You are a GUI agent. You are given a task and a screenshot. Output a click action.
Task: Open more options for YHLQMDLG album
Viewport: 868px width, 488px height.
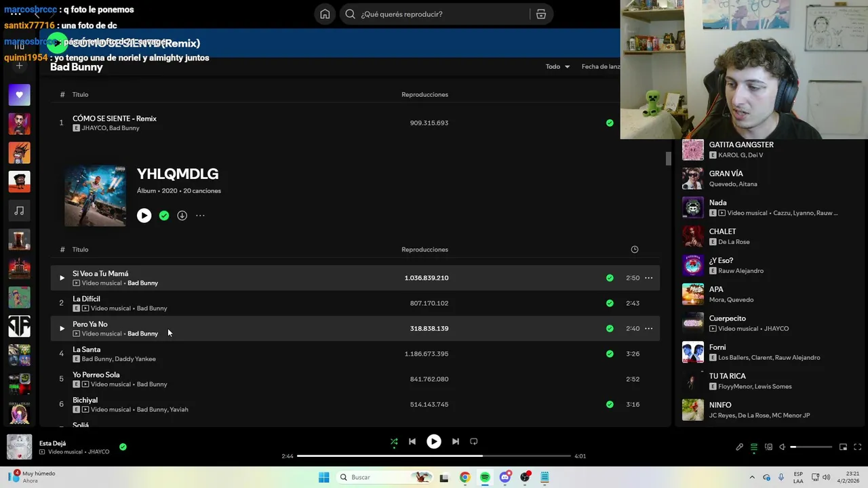pyautogui.click(x=200, y=216)
